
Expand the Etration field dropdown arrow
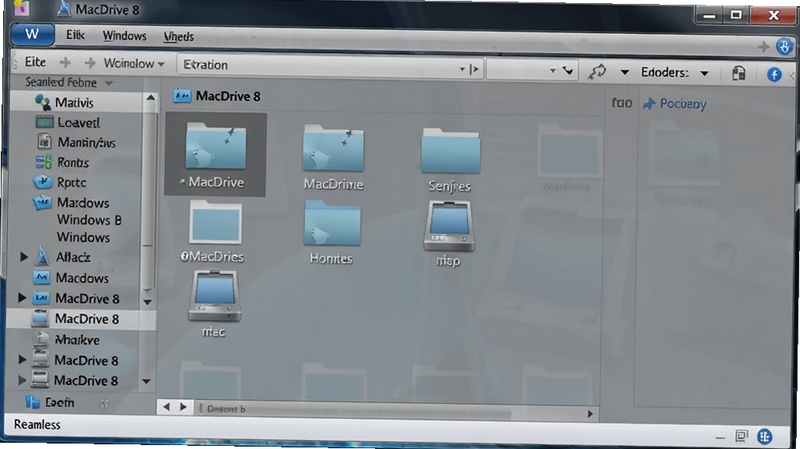coord(462,68)
